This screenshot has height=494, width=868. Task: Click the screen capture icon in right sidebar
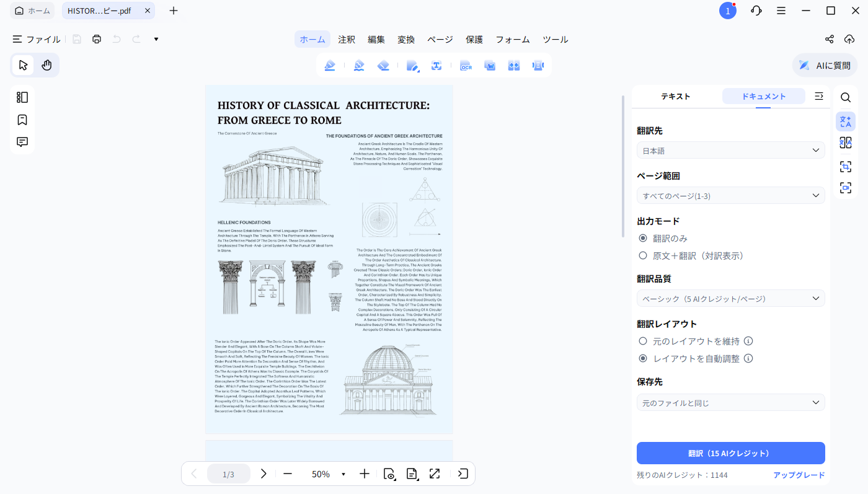pos(846,166)
